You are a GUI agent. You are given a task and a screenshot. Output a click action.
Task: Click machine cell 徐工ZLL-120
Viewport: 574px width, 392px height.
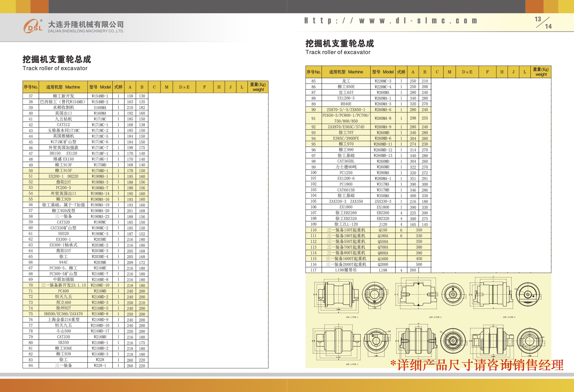click(346, 224)
